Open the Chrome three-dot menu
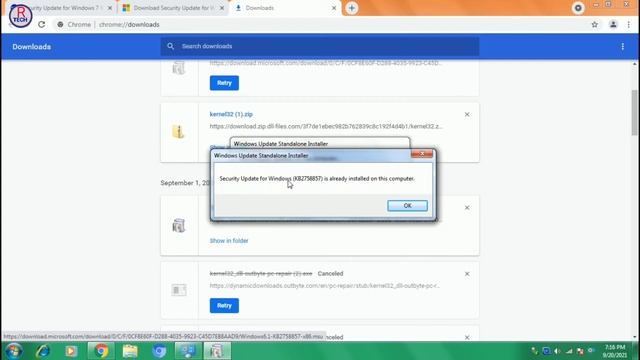This screenshot has width=640, height=360. pyautogui.click(x=629, y=25)
